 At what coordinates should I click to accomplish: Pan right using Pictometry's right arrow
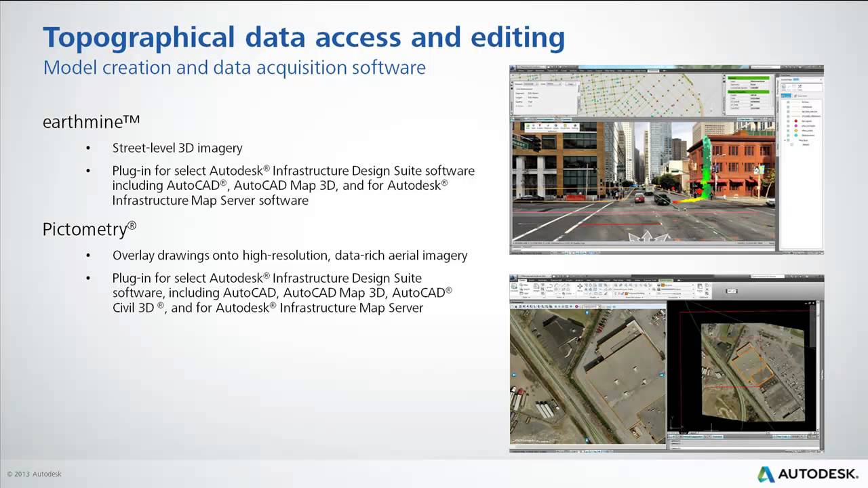coord(662,375)
